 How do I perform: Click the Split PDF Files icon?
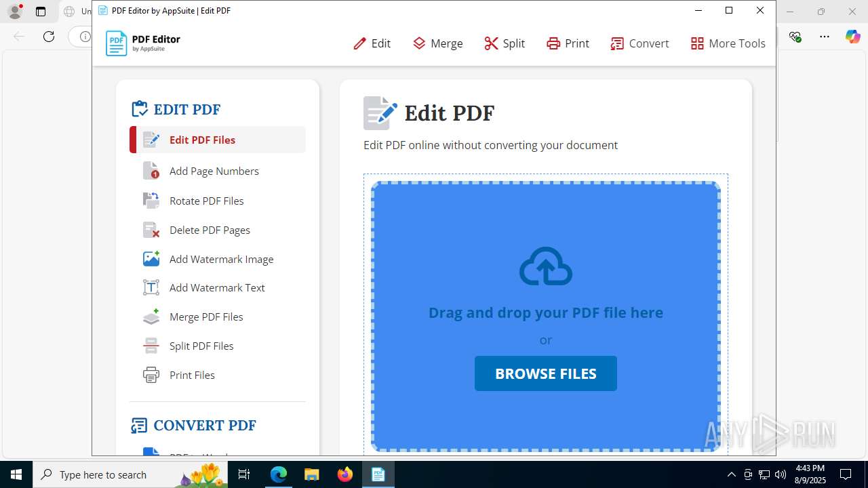pos(151,346)
